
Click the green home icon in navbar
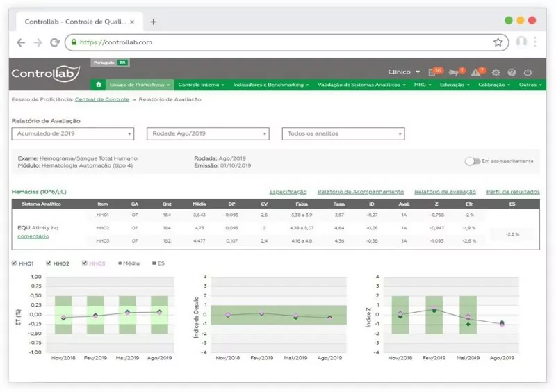click(x=99, y=85)
